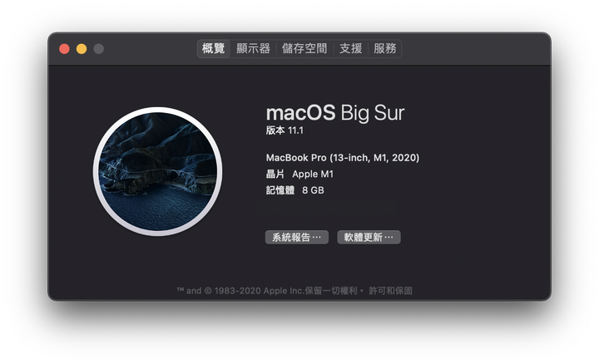This screenshot has height=364, width=599.
Task: Switch to the 顯示器 tab
Action: (x=253, y=48)
